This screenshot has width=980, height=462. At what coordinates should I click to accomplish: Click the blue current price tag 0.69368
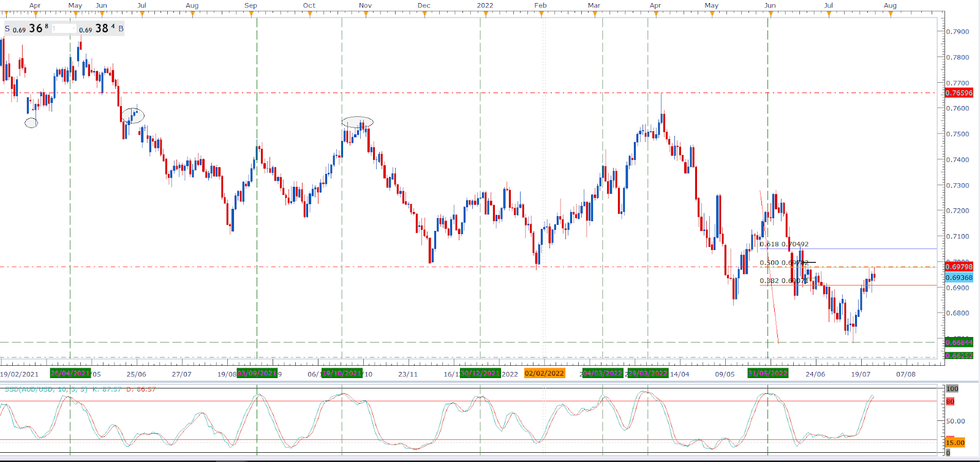click(959, 278)
